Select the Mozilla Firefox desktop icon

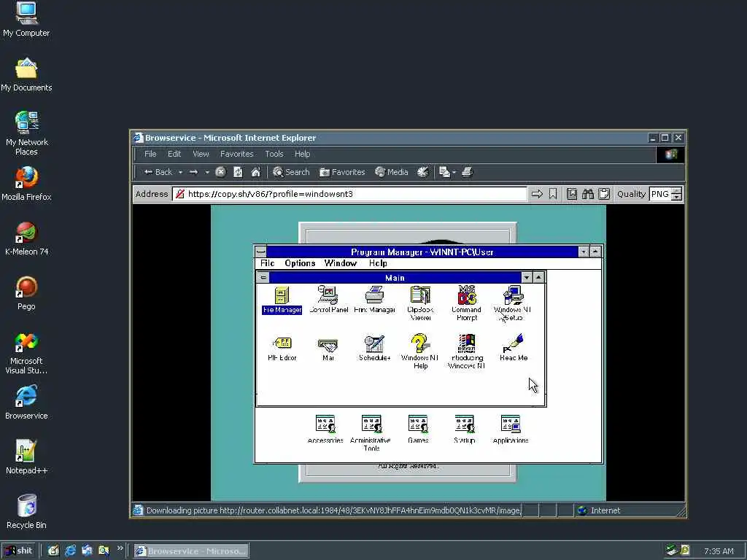pyautogui.click(x=26, y=184)
